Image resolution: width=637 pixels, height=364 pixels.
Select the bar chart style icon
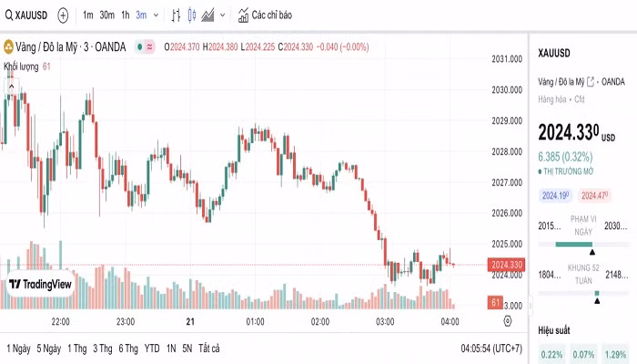tap(176, 15)
